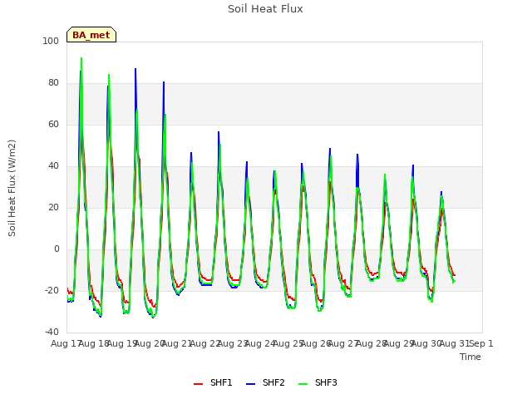
Task: Click the 20 y-axis tick label
Action: (x=53, y=207)
